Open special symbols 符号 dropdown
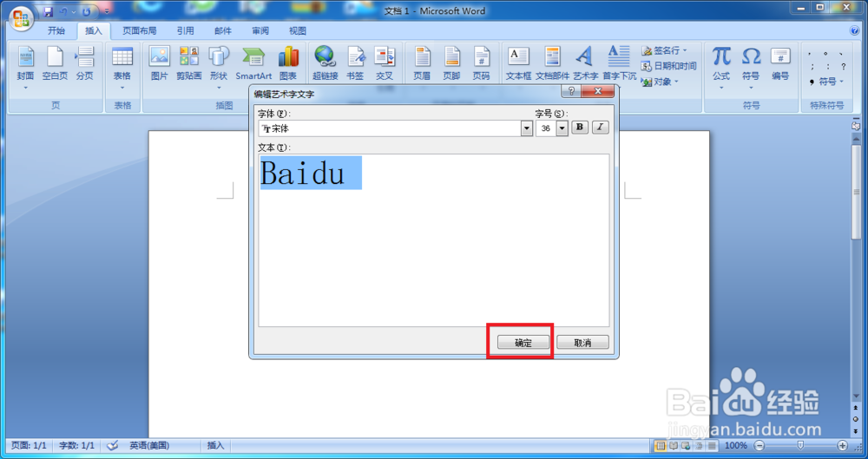Image resolution: width=868 pixels, height=459 pixels. pyautogui.click(x=827, y=82)
